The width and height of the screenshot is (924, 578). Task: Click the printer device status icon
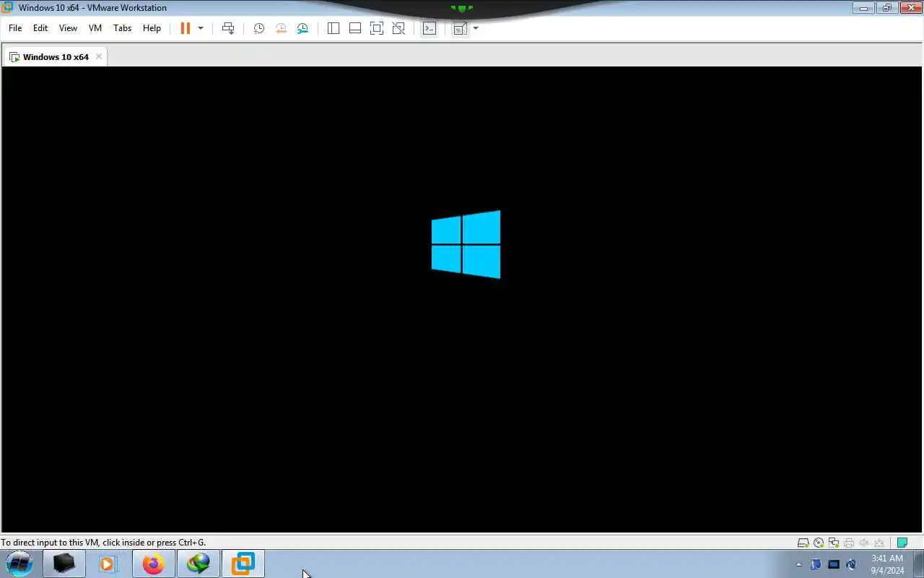coord(849,543)
